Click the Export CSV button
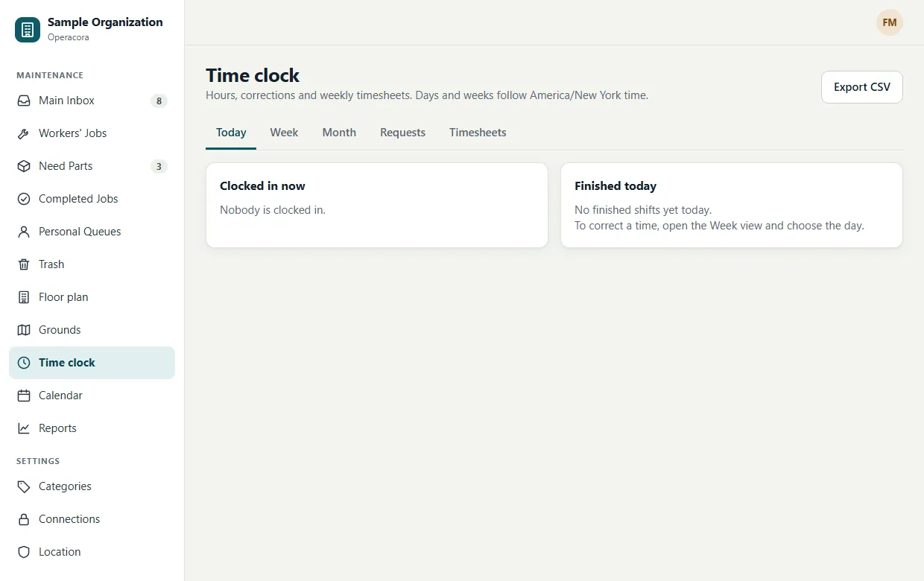This screenshot has height=581, width=924. coord(861,87)
